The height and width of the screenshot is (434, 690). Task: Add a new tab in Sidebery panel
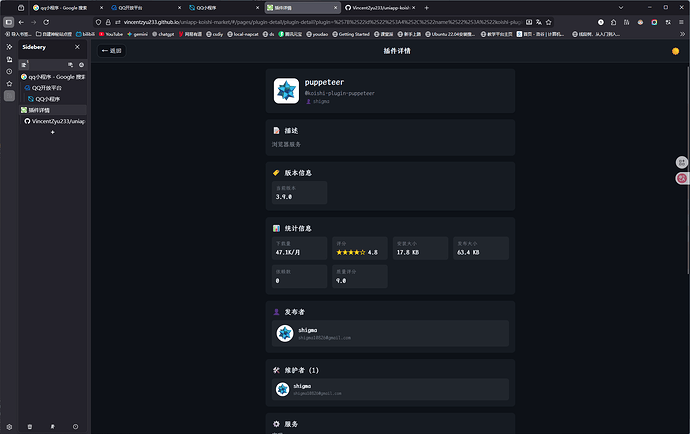pyautogui.click(x=52, y=133)
